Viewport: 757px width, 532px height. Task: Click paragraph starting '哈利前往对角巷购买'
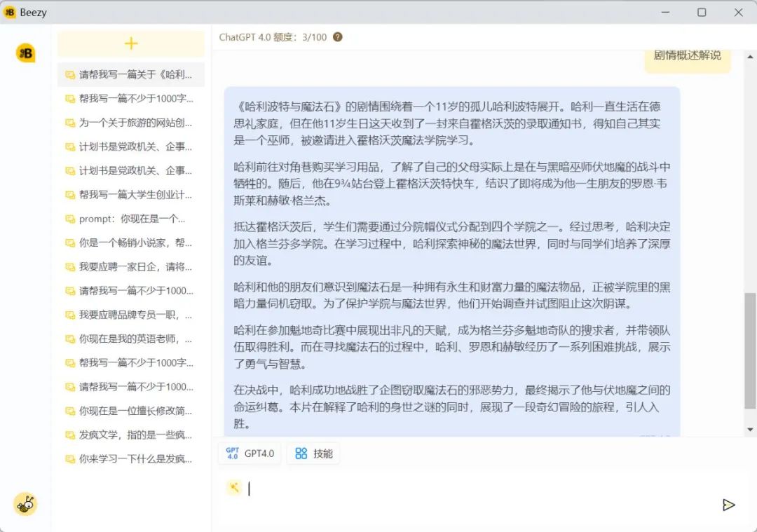click(452, 184)
